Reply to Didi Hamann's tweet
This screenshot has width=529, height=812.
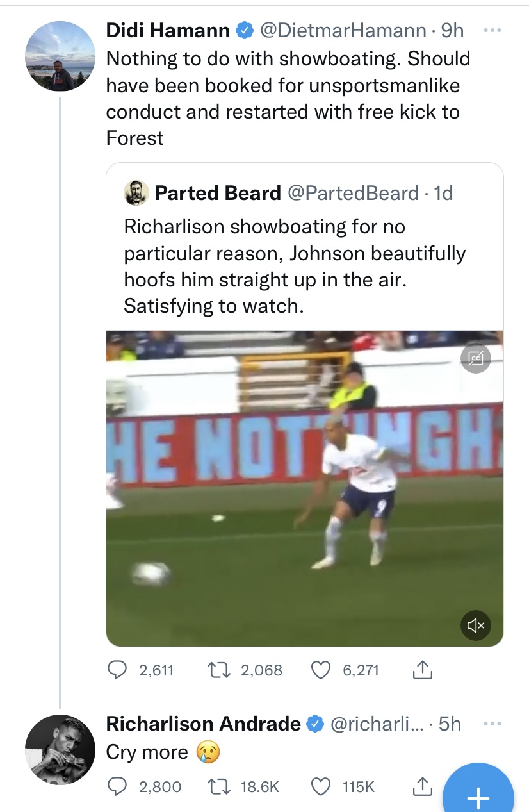coord(116,670)
